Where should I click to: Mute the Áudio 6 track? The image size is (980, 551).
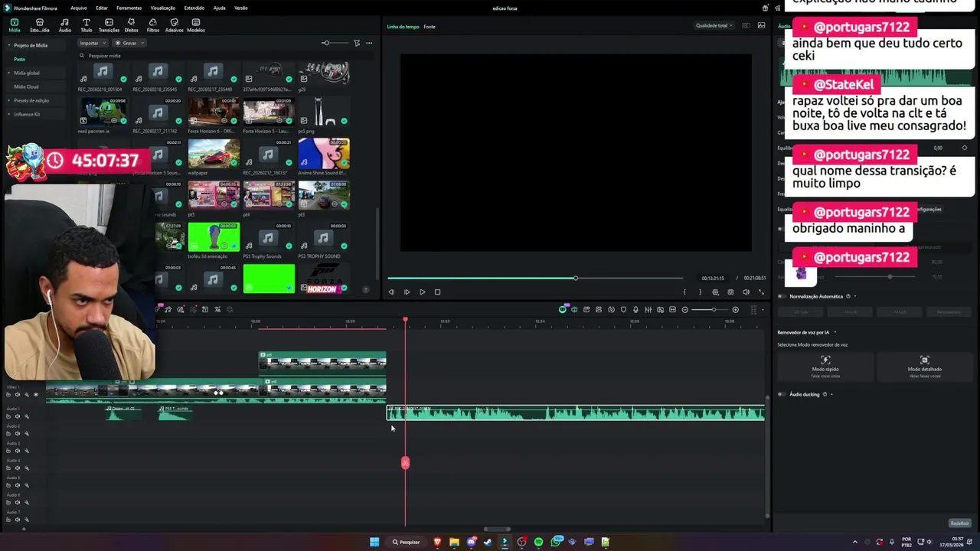17,503
